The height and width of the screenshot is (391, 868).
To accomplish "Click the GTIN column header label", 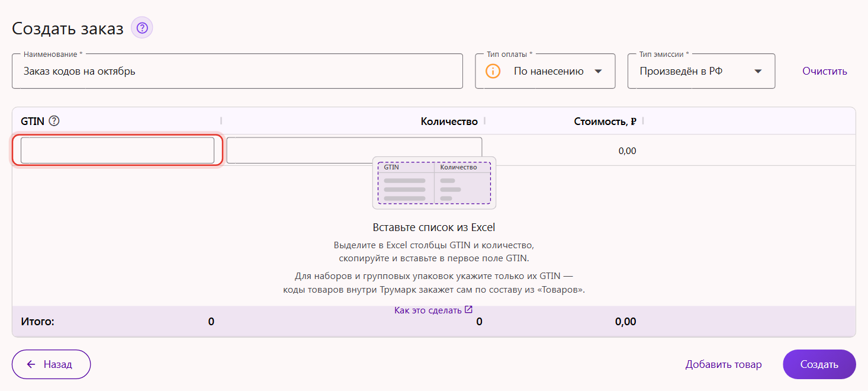I will pos(33,121).
